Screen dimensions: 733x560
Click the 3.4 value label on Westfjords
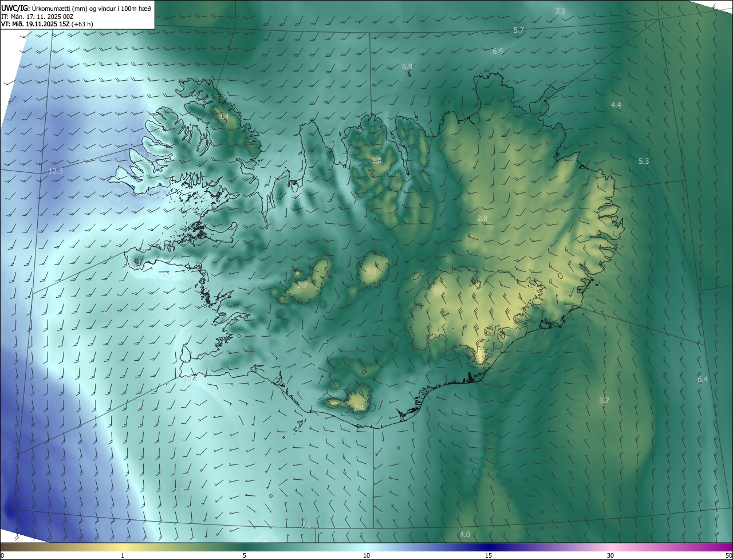point(223,116)
